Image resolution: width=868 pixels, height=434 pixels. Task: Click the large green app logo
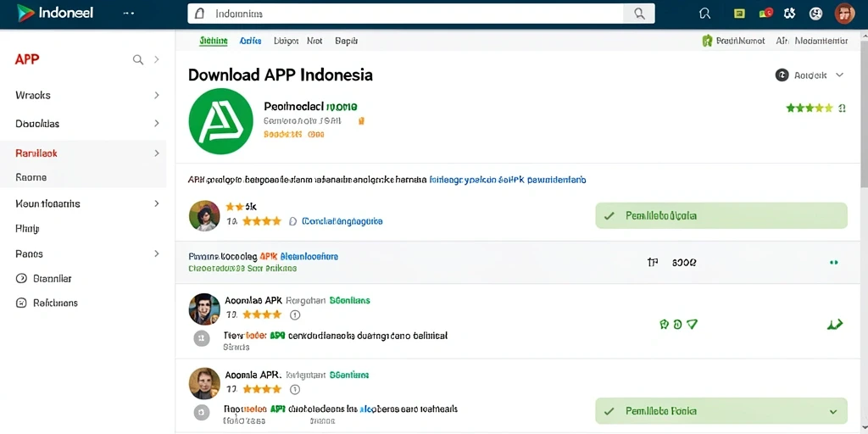point(220,121)
